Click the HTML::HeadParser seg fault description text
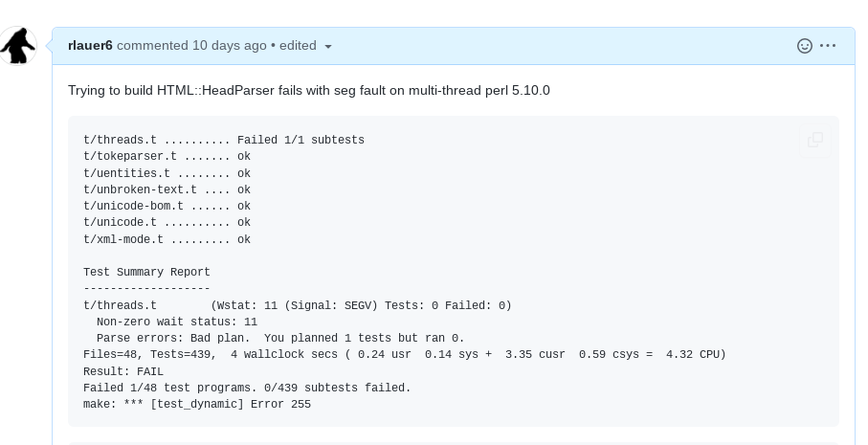 tap(309, 90)
